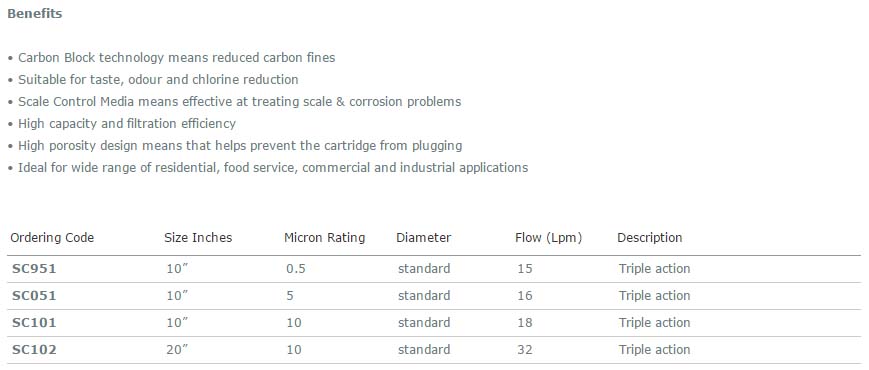Click the Description column header
The width and height of the screenshot is (869, 370).
click(650, 238)
